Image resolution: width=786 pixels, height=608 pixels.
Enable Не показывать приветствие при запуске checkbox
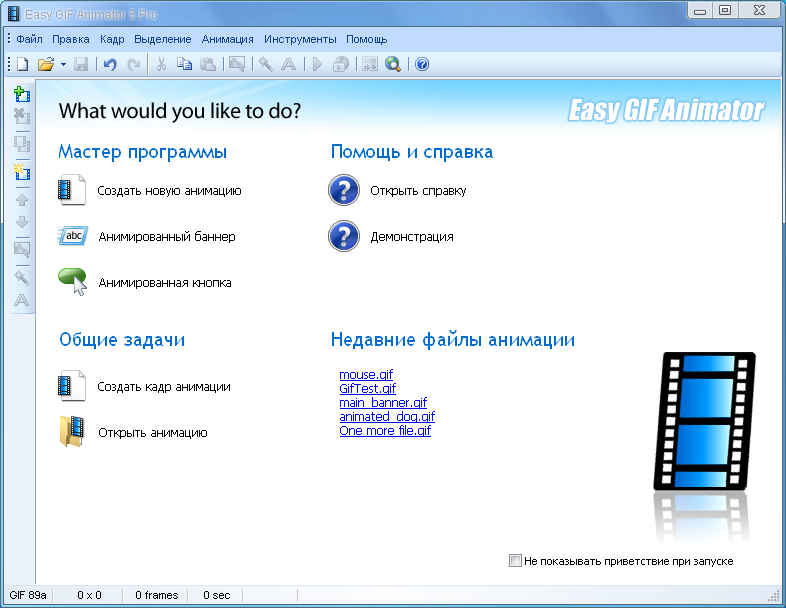click(x=515, y=560)
